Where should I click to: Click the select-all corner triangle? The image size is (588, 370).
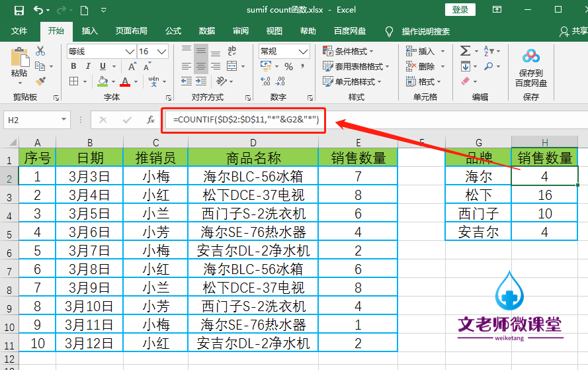pos(13,142)
